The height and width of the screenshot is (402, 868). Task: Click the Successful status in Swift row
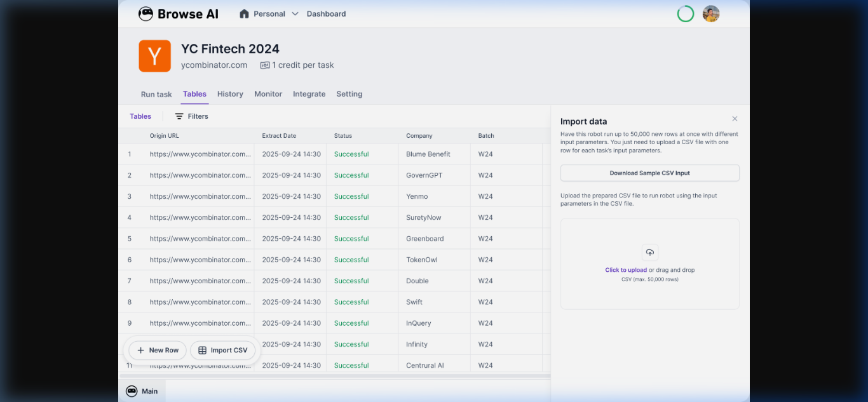click(x=351, y=302)
